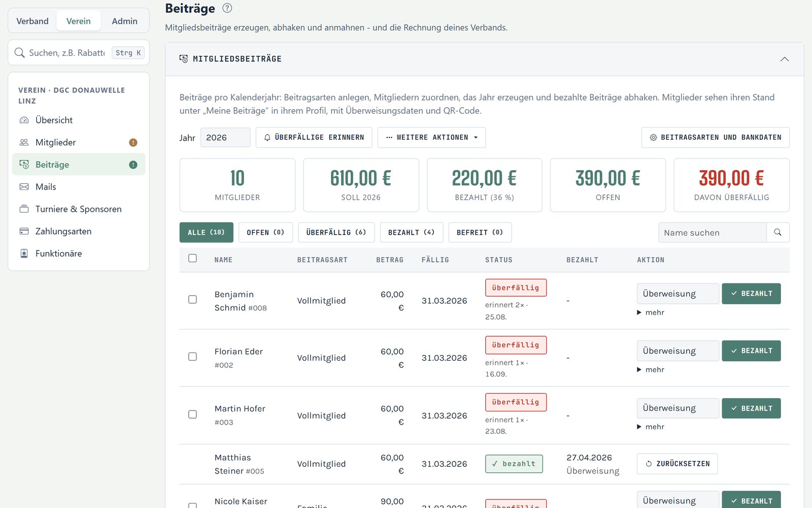Open payment method dropdown for Florian Eder
The image size is (812, 508).
click(x=678, y=351)
